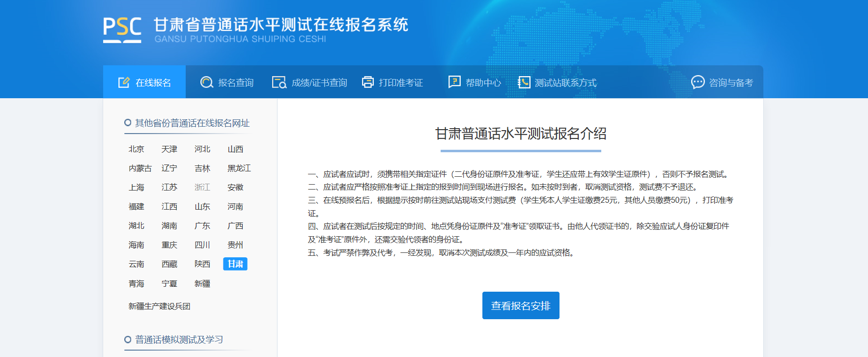Click the printer icon beside 打印准考证

coord(368,82)
